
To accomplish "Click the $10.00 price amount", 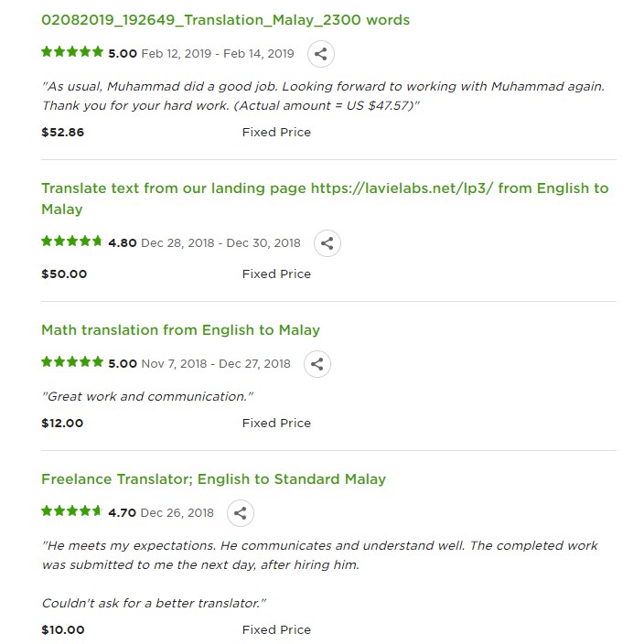I will 63,630.
